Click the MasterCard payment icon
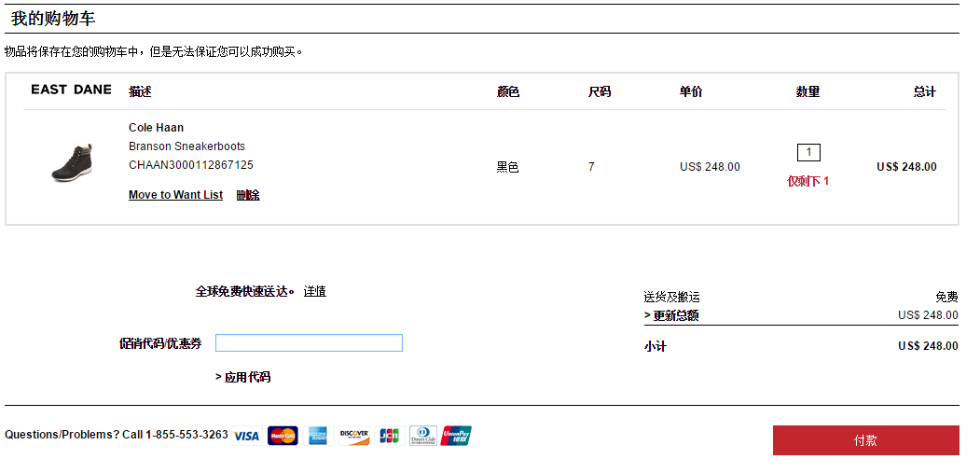This screenshot has width=980, height=473. [283, 436]
